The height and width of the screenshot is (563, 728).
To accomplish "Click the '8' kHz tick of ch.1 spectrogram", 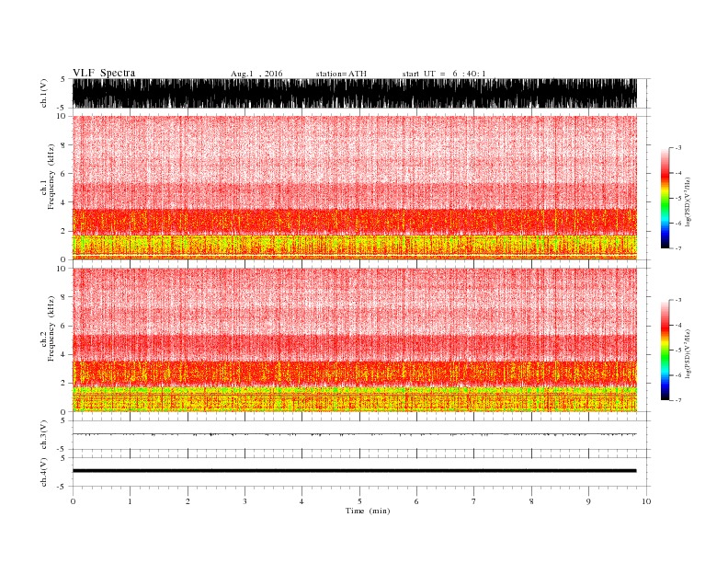I will [64, 145].
